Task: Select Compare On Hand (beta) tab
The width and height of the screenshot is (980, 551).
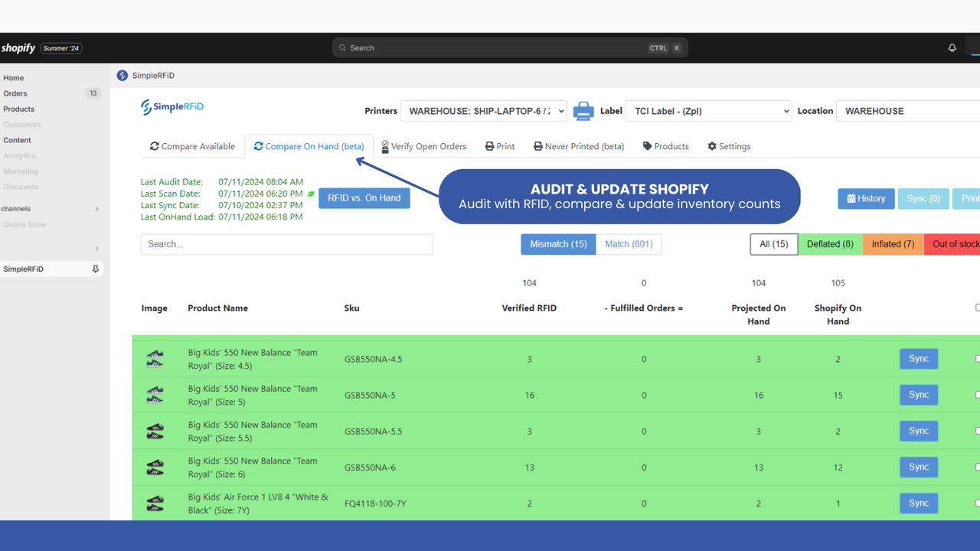Action: [x=309, y=146]
